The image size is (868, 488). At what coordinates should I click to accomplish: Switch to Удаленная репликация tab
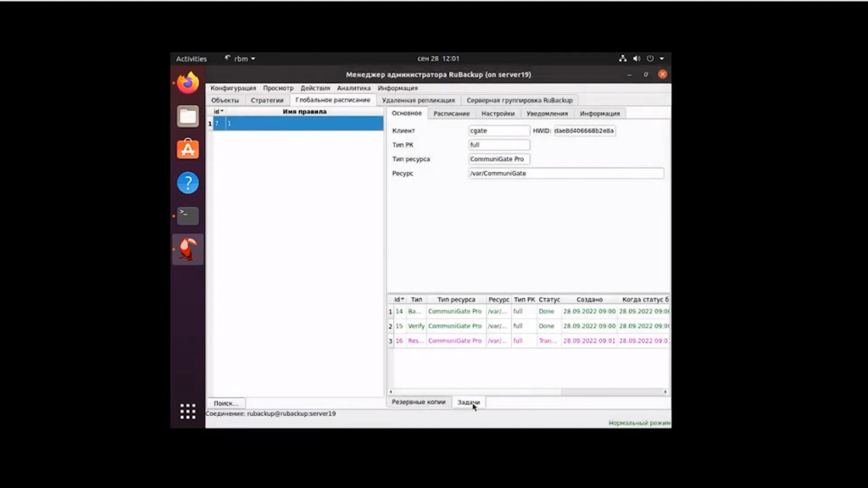[x=419, y=100]
